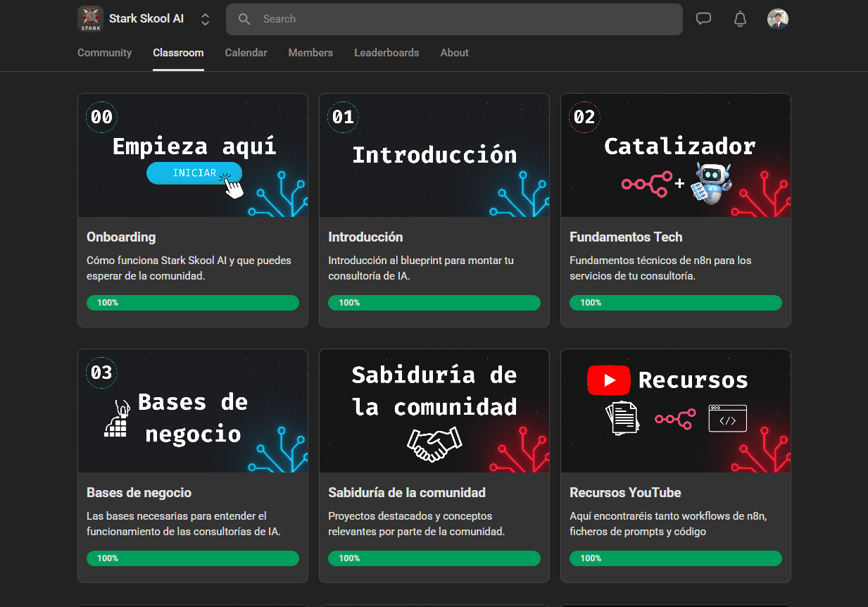Open the Onboarding course title
Viewport: 868px width, 607px height.
tap(121, 237)
